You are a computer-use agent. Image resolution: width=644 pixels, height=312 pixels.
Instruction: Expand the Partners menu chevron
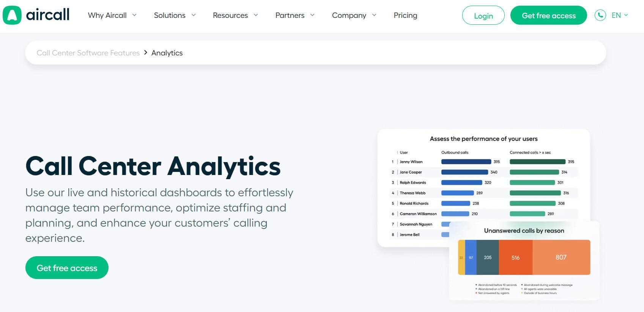312,15
